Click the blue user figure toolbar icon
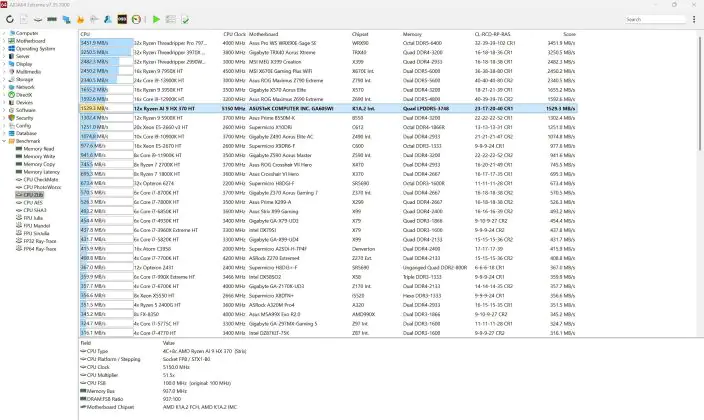The width and height of the screenshot is (704, 420). 108,19
